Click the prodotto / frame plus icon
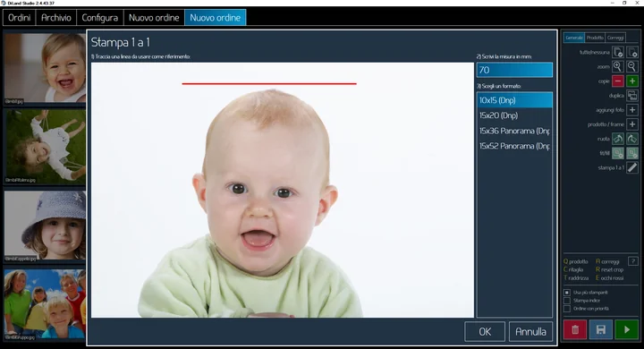 [632, 124]
